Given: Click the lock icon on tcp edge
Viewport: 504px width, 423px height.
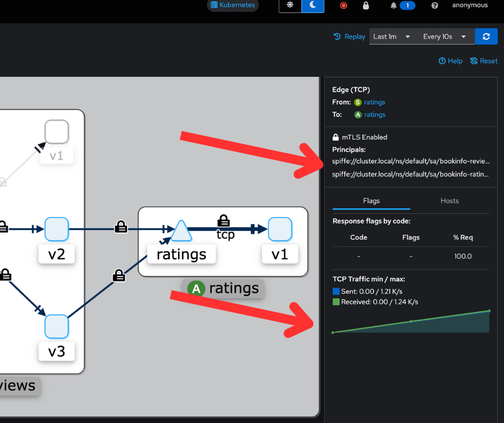Looking at the screenshot, I should click(x=224, y=220).
